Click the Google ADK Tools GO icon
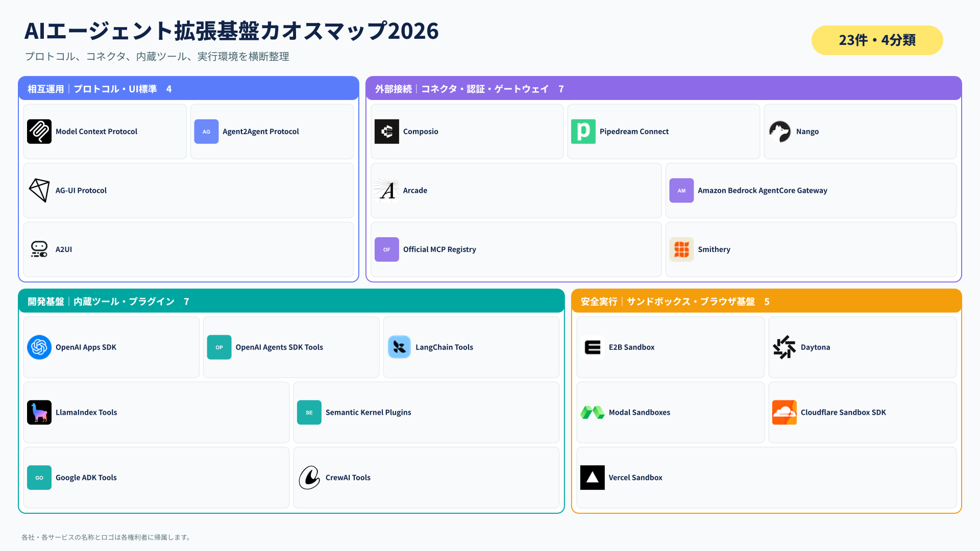The width and height of the screenshot is (980, 551). tap(39, 478)
